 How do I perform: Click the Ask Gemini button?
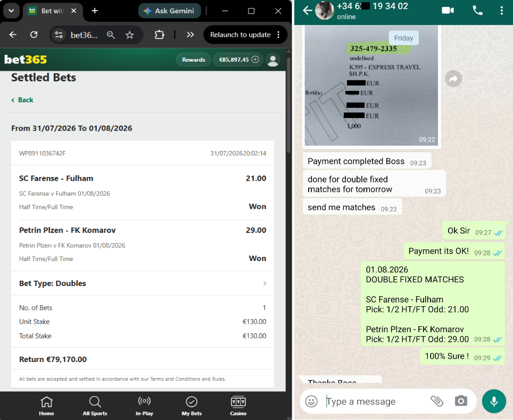click(169, 11)
